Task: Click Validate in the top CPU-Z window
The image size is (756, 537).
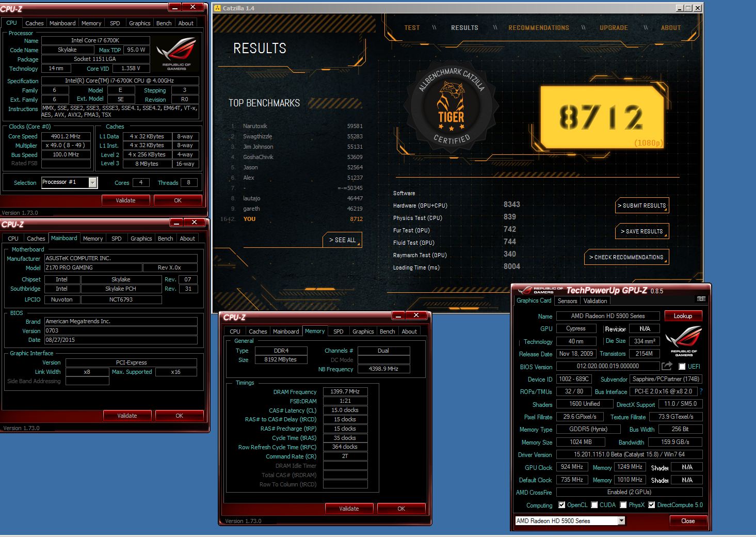Action: click(x=125, y=200)
